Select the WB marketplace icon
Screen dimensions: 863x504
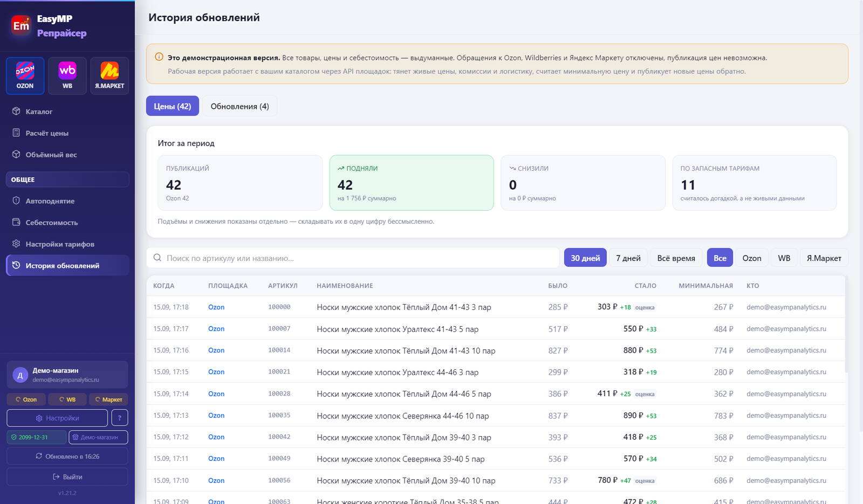(x=67, y=75)
